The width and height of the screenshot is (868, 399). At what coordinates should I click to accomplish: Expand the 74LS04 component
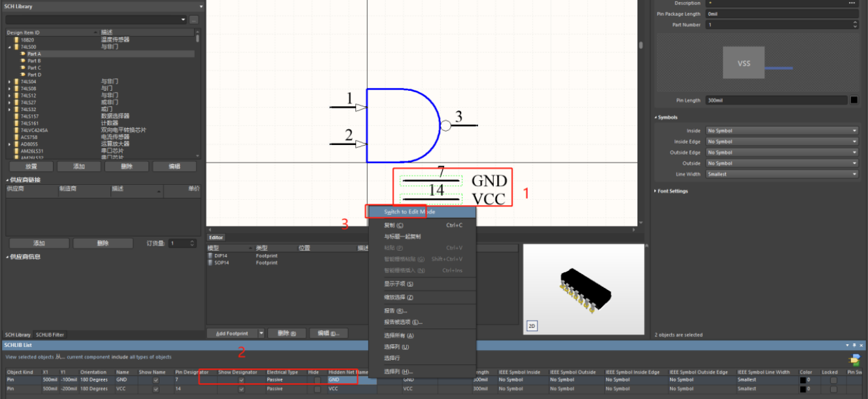click(x=9, y=82)
